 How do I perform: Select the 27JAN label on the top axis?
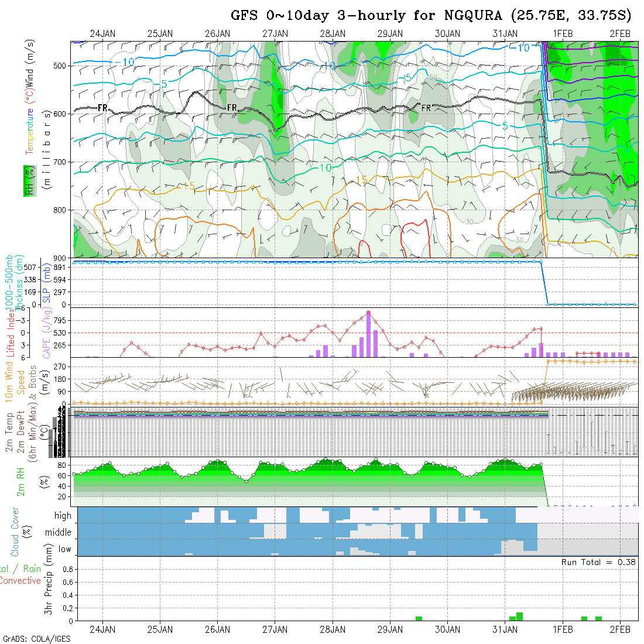275,34
